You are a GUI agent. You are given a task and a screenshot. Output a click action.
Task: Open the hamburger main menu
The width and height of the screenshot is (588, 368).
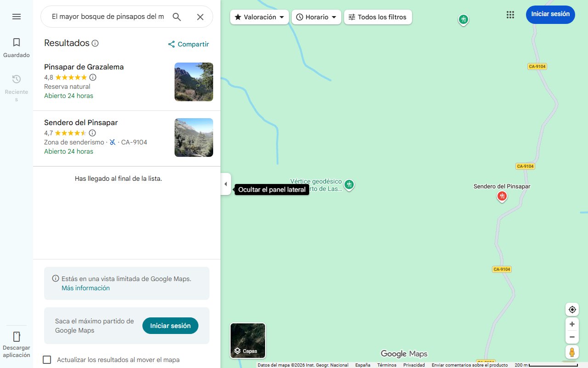(x=17, y=17)
